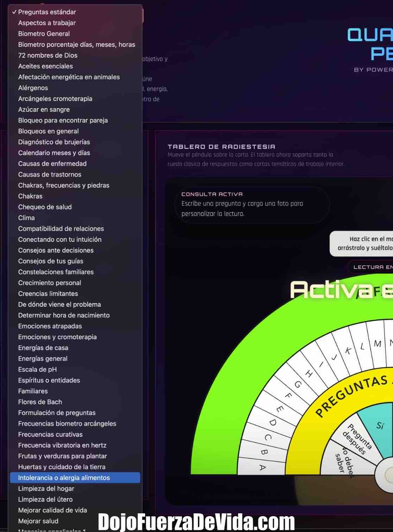The width and height of the screenshot is (393, 532).
Task: Select Espíritus o entidades option
Action: [75, 380]
